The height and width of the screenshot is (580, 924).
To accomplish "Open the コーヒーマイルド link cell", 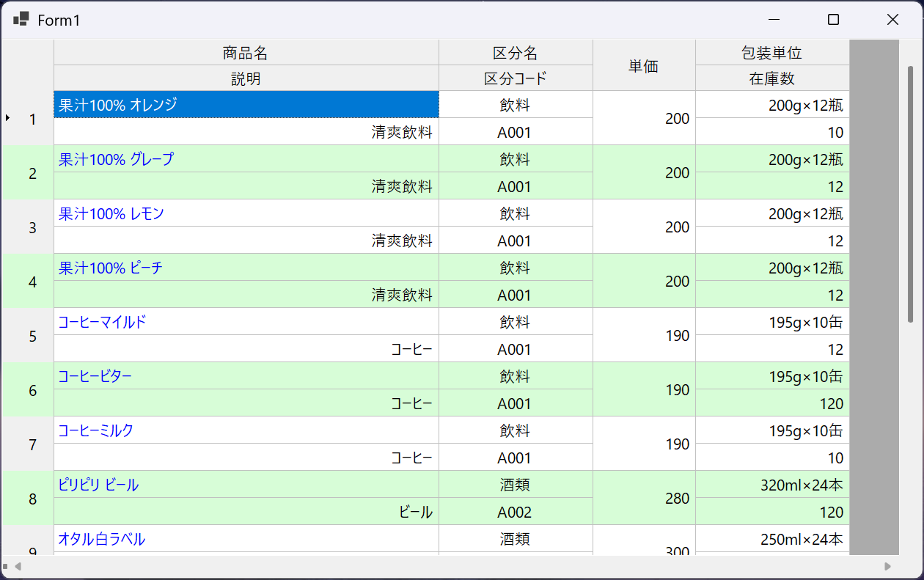I will click(x=246, y=321).
